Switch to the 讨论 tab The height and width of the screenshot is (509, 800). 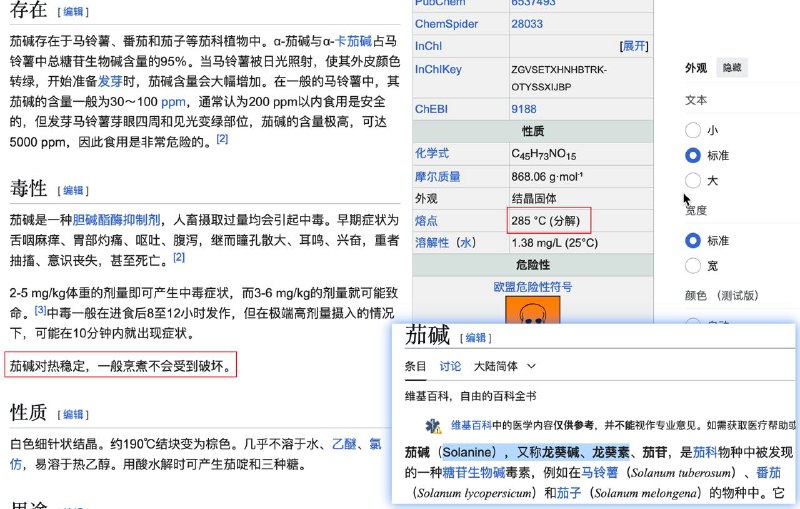tap(450, 366)
